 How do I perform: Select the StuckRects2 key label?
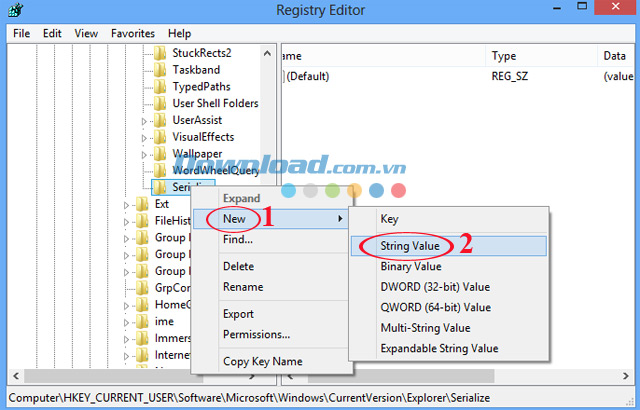point(202,53)
